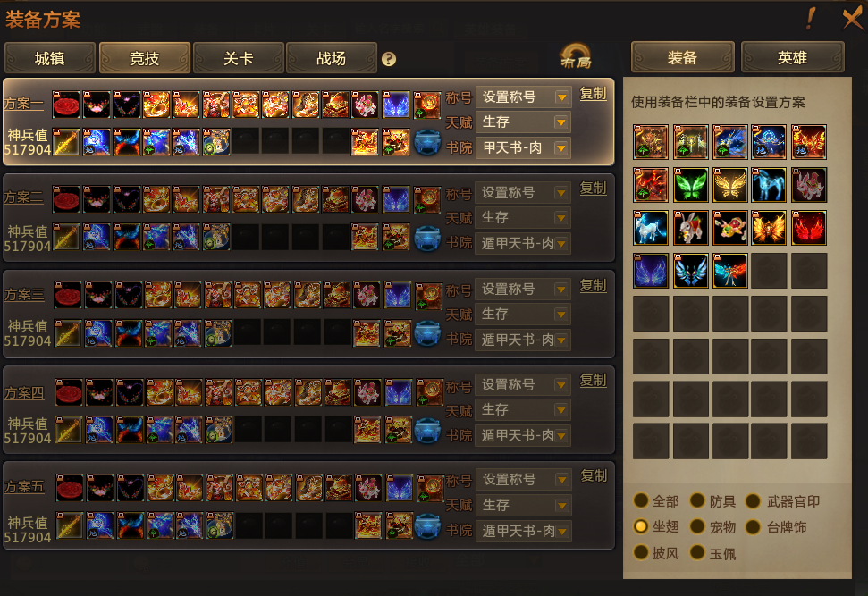Screen dimensions: 868x596
Task: Select the 全部 filter radio button
Action: pyautogui.click(x=641, y=500)
